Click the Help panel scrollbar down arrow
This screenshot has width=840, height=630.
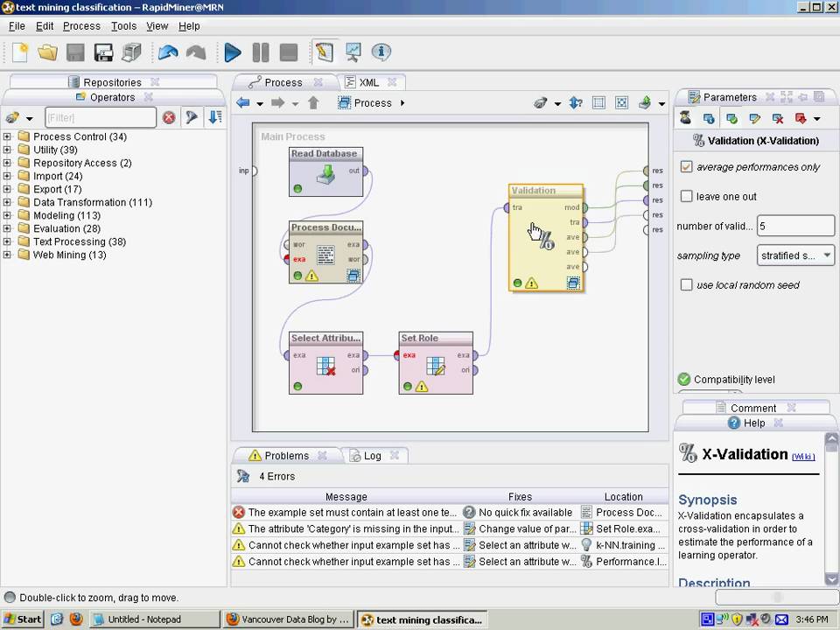click(x=831, y=579)
